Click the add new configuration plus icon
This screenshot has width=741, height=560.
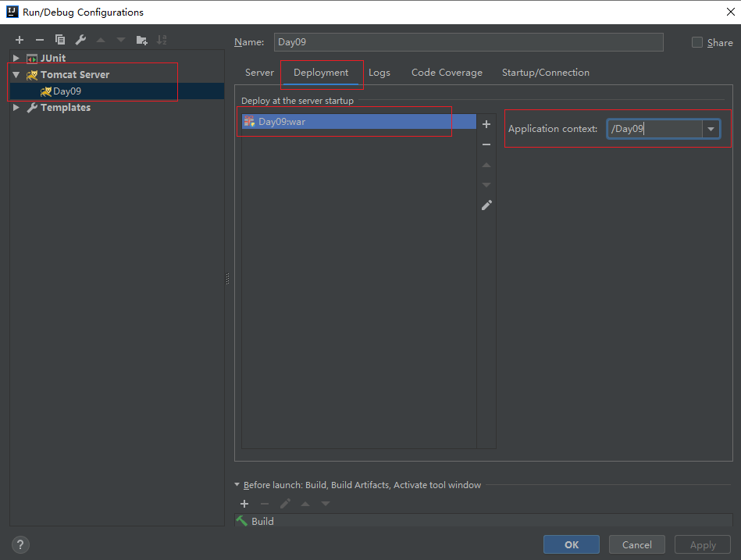coord(20,40)
